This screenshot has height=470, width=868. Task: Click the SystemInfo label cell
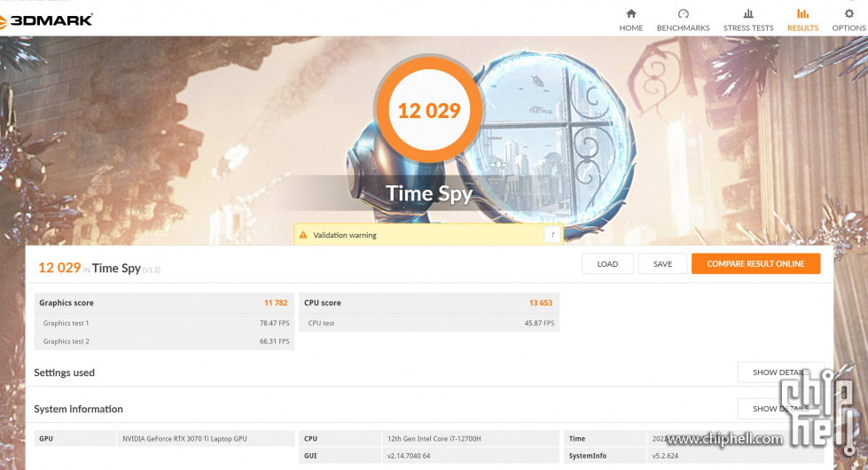click(605, 456)
